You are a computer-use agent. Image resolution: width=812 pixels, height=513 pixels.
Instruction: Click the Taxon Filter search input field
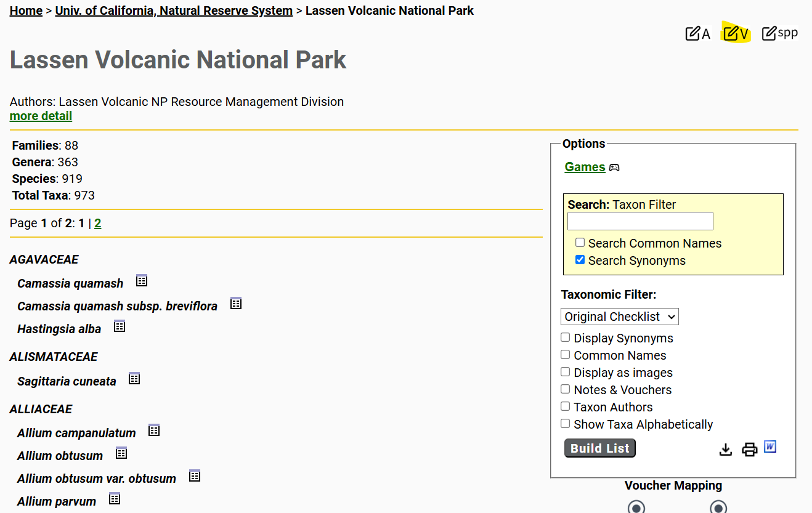tap(640, 221)
